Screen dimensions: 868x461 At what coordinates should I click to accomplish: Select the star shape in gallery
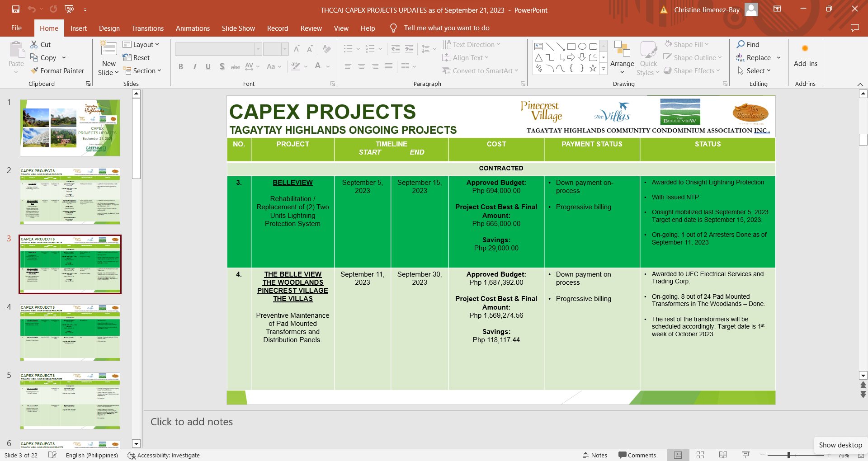(593, 68)
